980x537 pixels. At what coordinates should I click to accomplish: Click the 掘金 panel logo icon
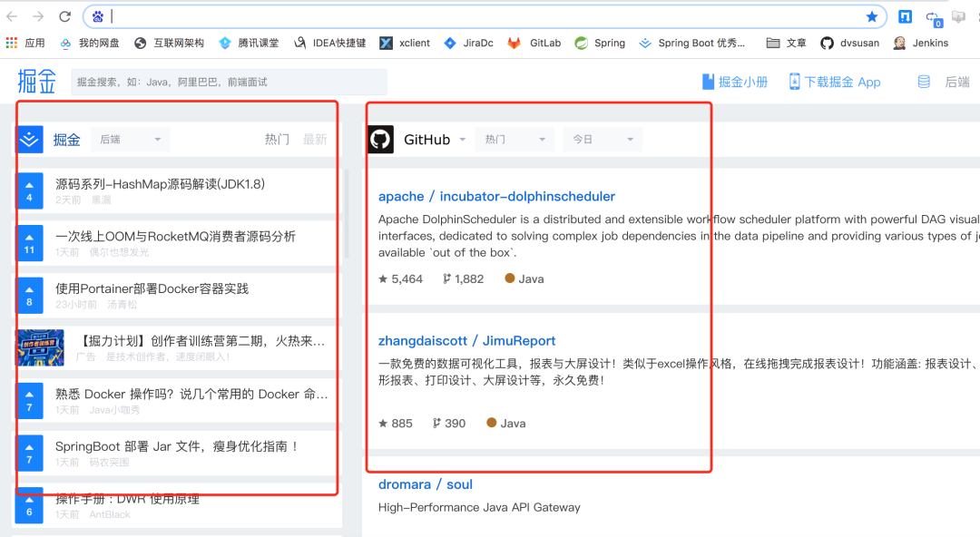(x=29, y=140)
